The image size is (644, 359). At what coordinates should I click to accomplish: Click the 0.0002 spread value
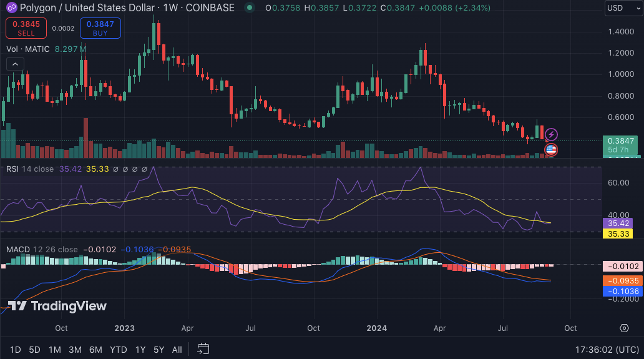click(63, 28)
